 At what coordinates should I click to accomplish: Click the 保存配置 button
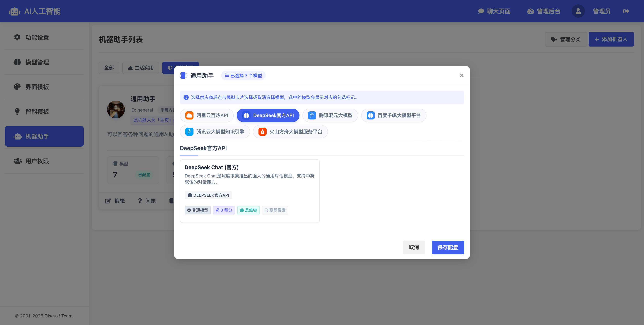pyautogui.click(x=448, y=247)
